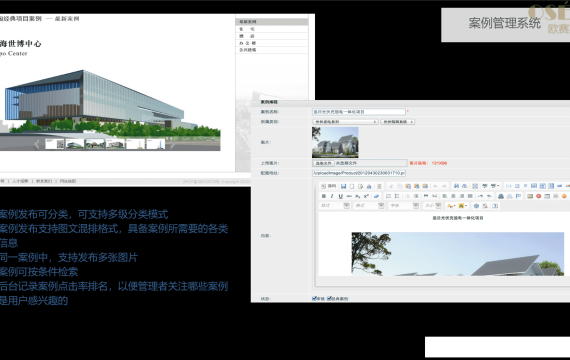570x360 pixels.
Task: Click the Insert Table icon in editor
Action: (547, 196)
